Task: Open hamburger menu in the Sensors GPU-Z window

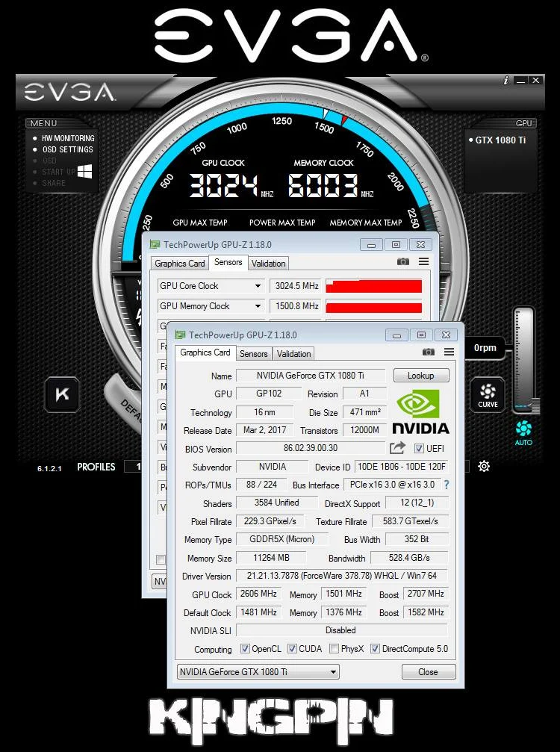Action: (x=424, y=261)
